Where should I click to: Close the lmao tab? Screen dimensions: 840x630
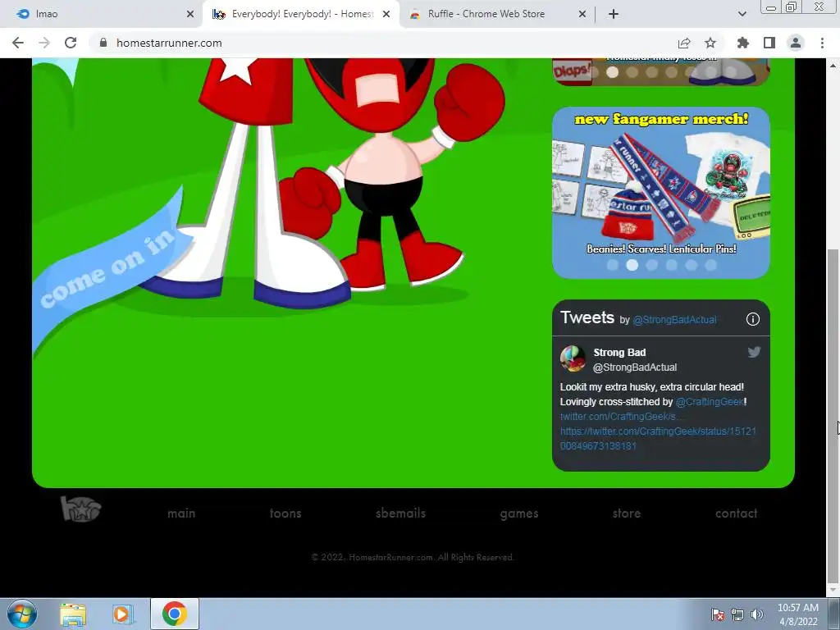190,14
